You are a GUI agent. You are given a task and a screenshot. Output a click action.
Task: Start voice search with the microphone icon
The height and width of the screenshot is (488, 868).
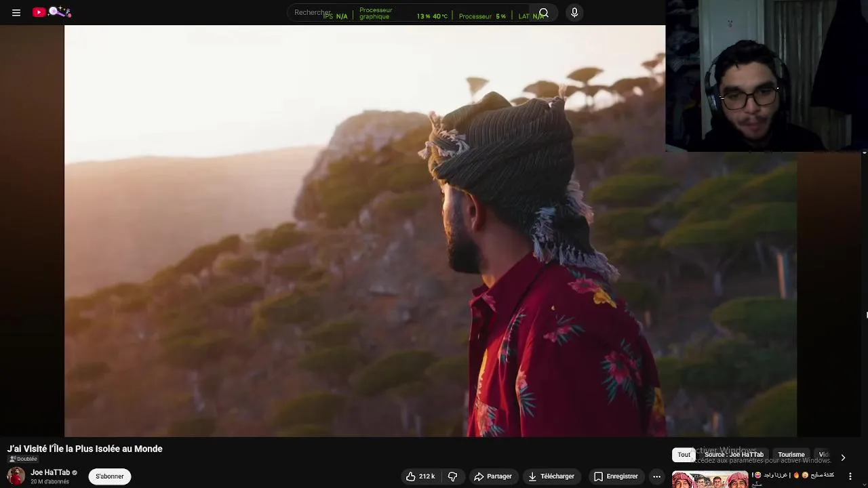[x=574, y=13]
